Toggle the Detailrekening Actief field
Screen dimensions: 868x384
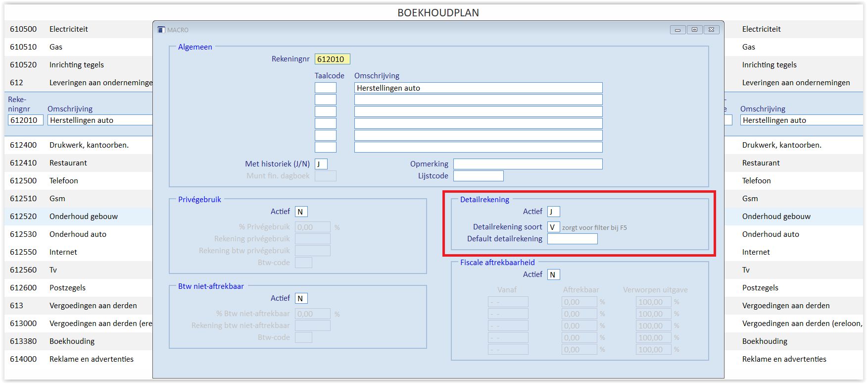pyautogui.click(x=553, y=212)
